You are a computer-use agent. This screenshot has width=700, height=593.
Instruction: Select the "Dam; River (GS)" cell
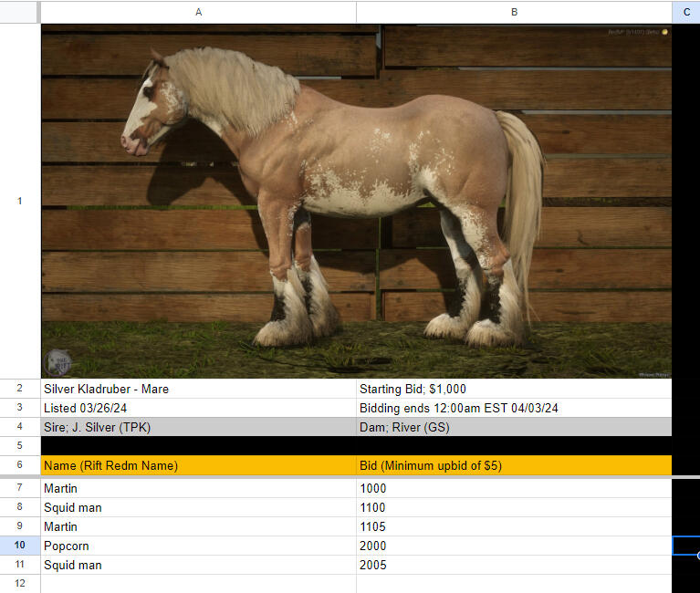pyautogui.click(x=514, y=427)
